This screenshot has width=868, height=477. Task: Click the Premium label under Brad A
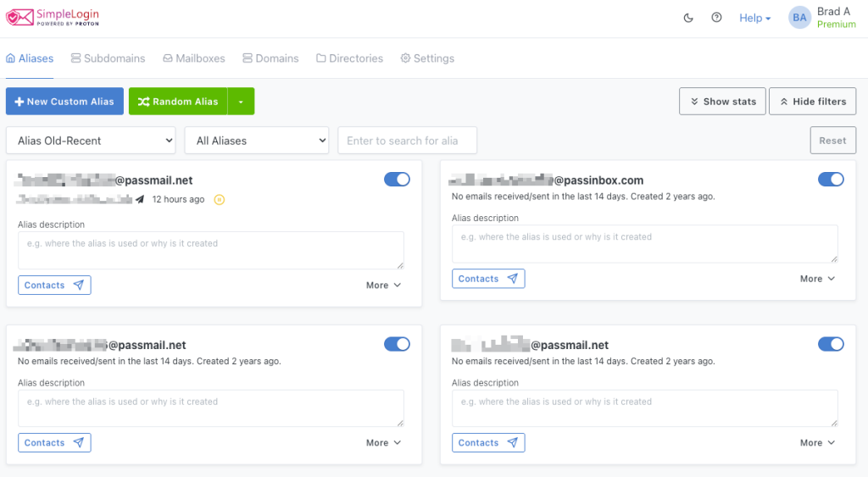click(x=837, y=25)
